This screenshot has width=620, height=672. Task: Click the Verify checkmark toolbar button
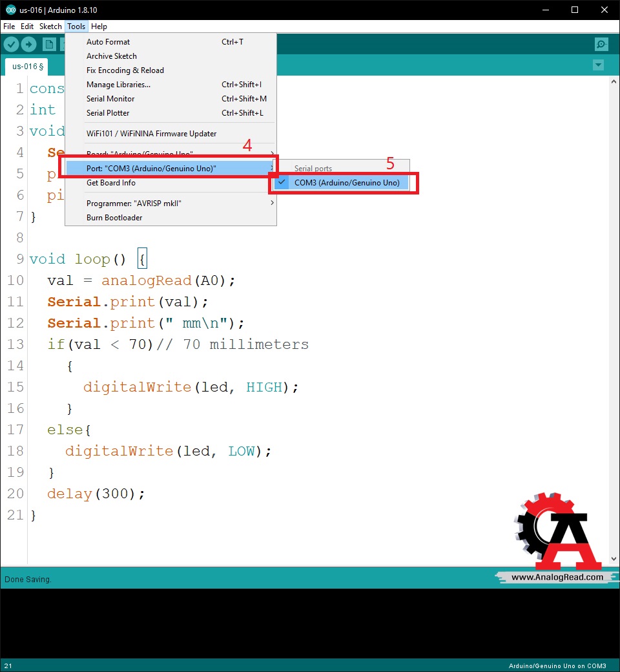coord(11,44)
